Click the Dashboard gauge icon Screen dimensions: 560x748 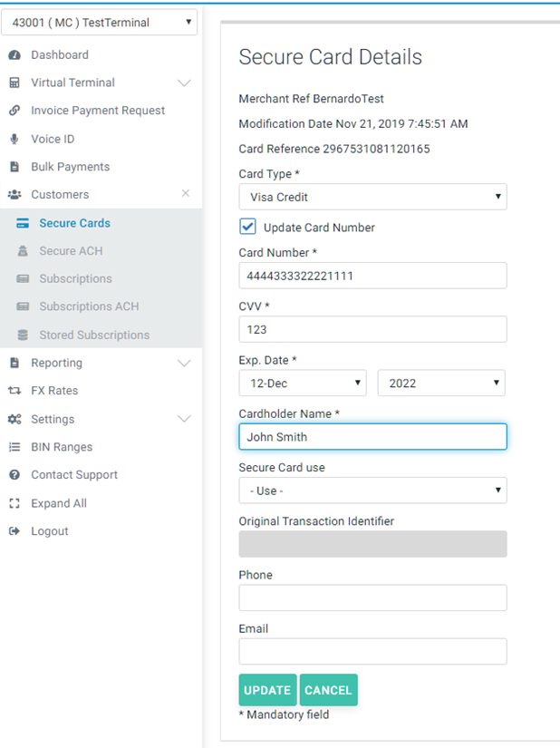pyautogui.click(x=14, y=55)
